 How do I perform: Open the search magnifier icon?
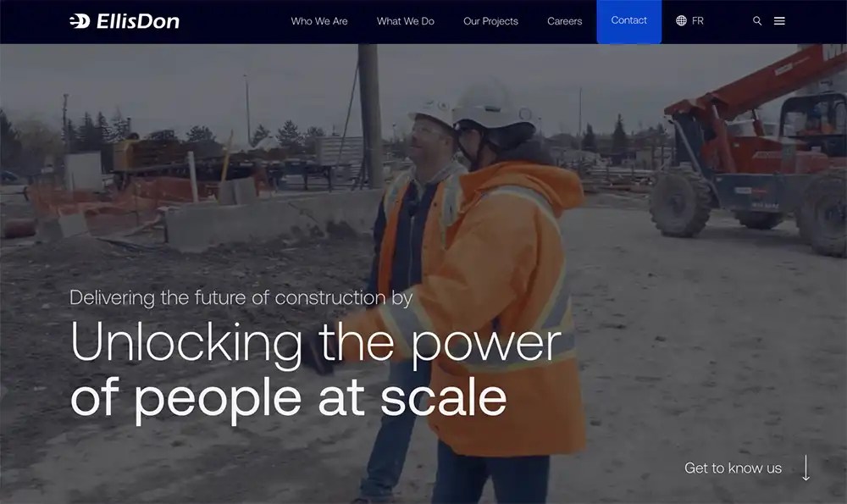tap(756, 21)
